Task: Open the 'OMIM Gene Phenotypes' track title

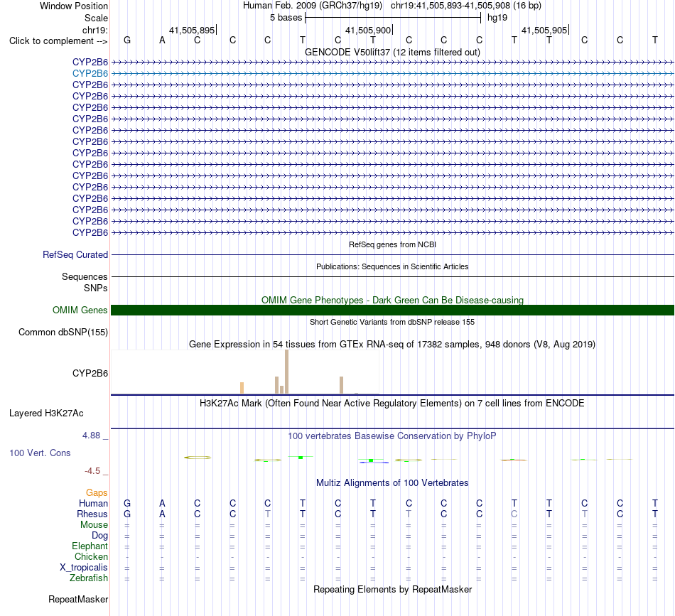Action: (x=392, y=300)
